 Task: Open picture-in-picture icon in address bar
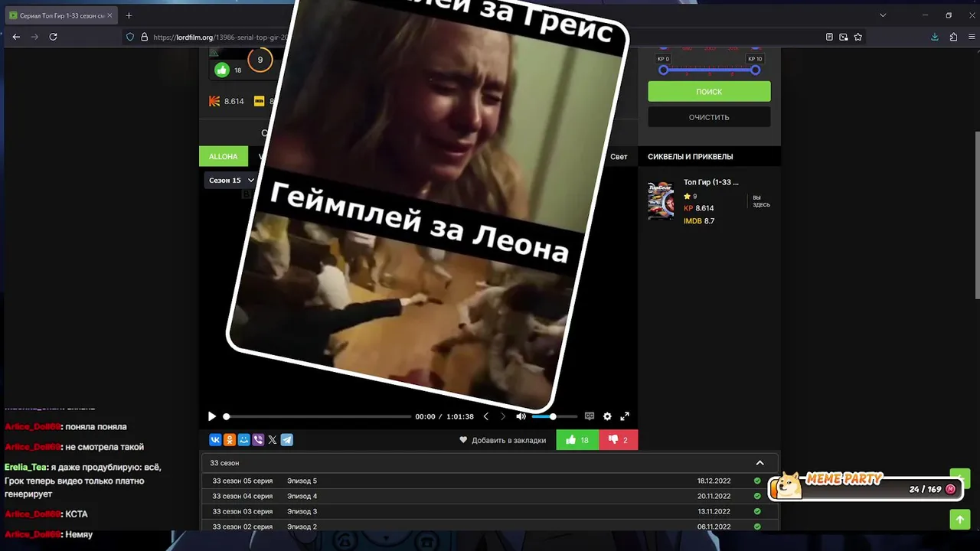pos(844,37)
